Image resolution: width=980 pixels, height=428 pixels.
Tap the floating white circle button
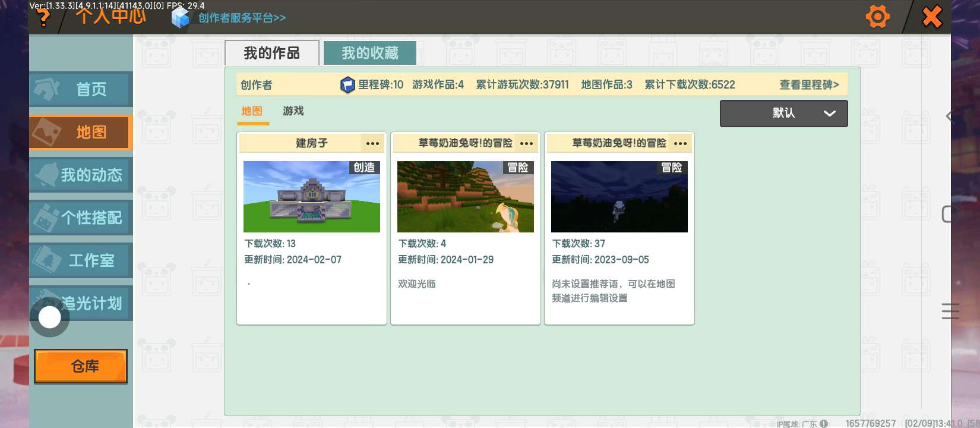pyautogui.click(x=50, y=317)
